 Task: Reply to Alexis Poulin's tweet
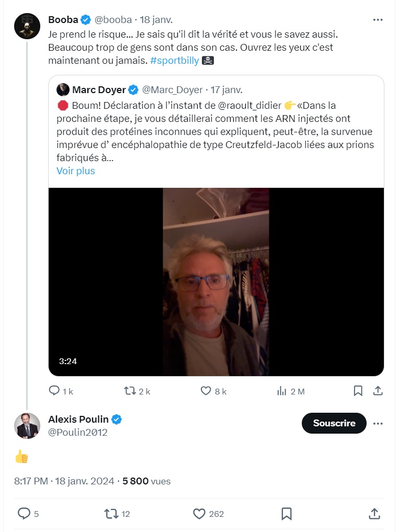pyautogui.click(x=24, y=514)
